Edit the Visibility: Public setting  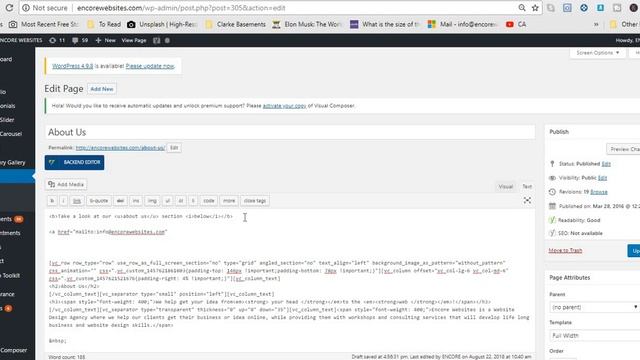[x=602, y=178]
